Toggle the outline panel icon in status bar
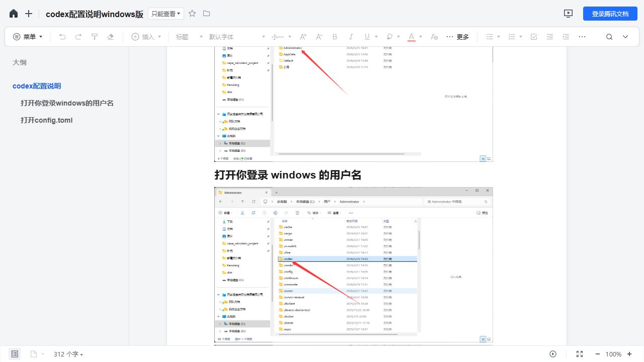The height and width of the screenshot is (362, 644). [x=15, y=354]
